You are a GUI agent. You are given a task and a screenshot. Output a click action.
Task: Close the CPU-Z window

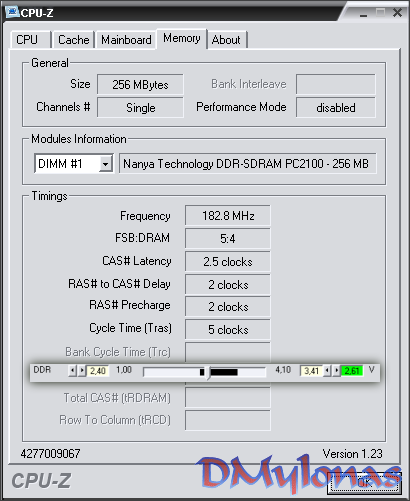pos(397,13)
